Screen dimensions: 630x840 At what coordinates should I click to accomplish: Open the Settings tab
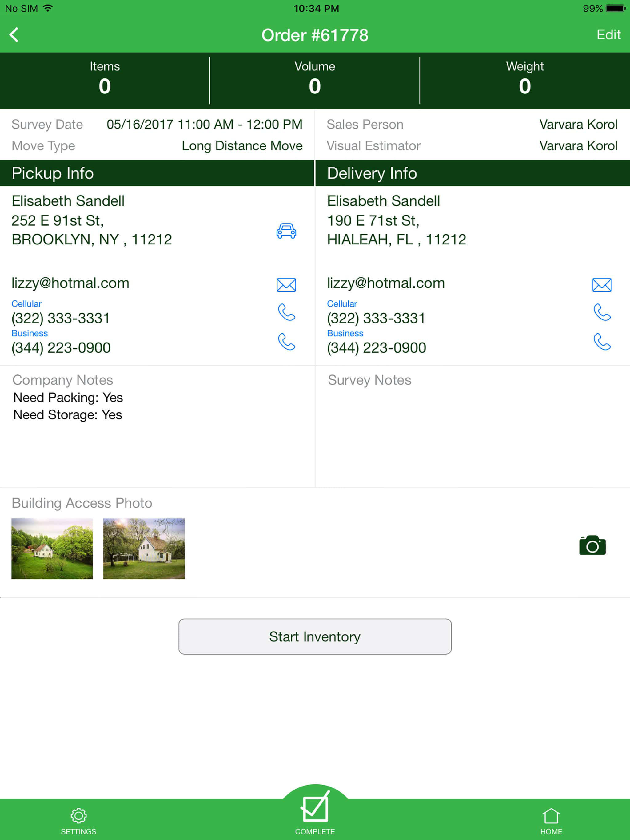tap(78, 822)
